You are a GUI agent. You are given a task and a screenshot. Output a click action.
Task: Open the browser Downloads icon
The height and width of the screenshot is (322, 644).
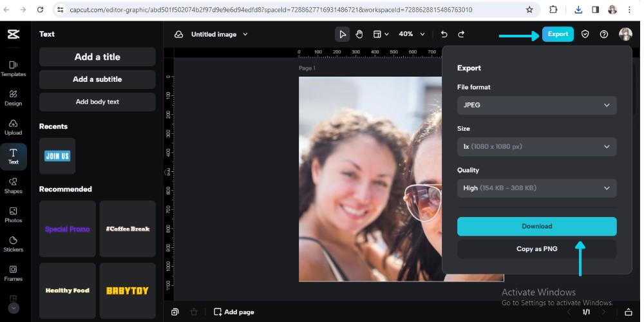(578, 10)
